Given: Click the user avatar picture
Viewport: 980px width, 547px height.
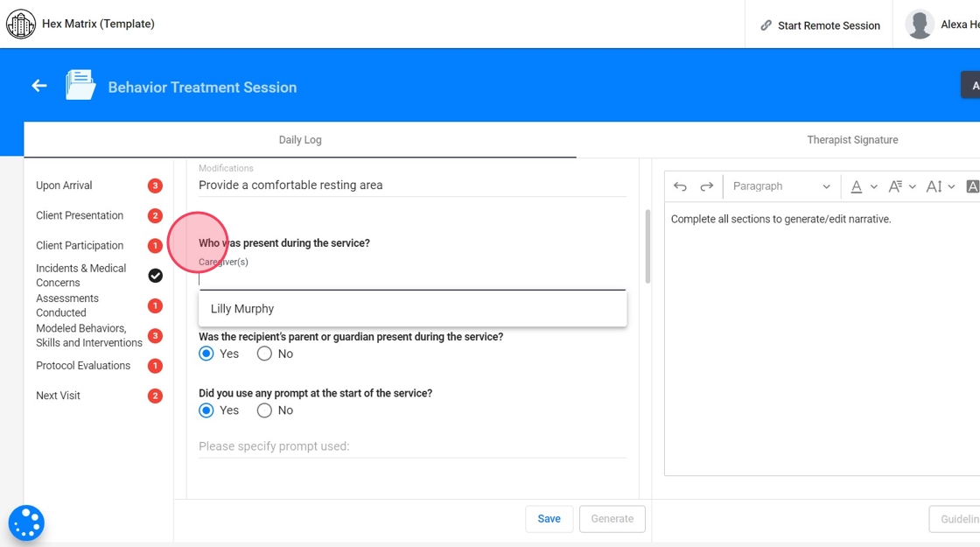Looking at the screenshot, I should (x=920, y=25).
